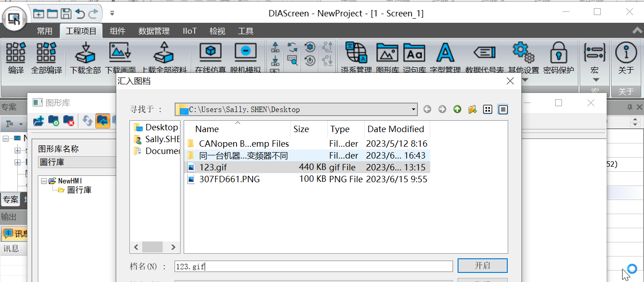Click the 下载全部 download-all icon

(x=85, y=53)
